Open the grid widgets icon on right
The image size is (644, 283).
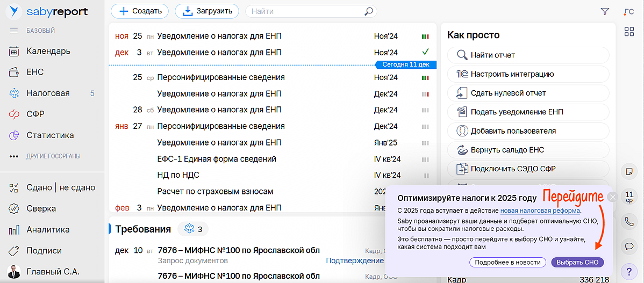click(629, 32)
